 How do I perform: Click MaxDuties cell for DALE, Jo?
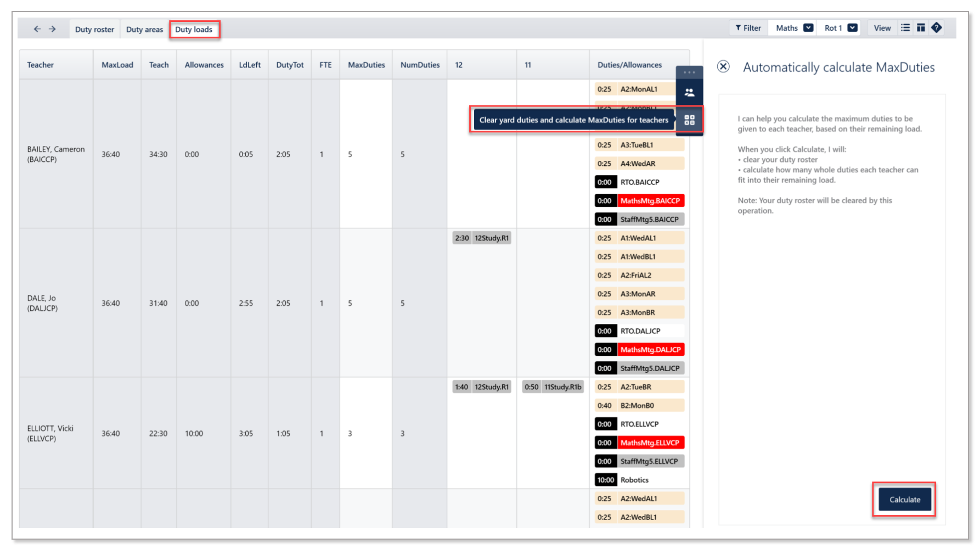(x=366, y=303)
